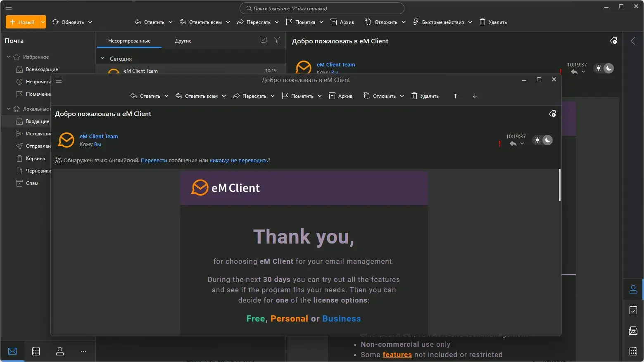
Task: Switch to the Другие tab
Action: click(183, 41)
